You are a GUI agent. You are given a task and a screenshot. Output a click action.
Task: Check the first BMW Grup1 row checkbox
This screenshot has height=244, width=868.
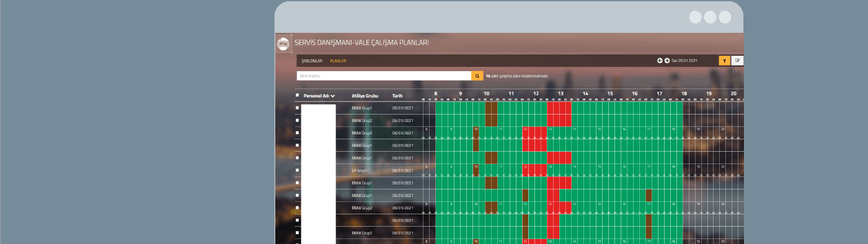pyautogui.click(x=298, y=108)
